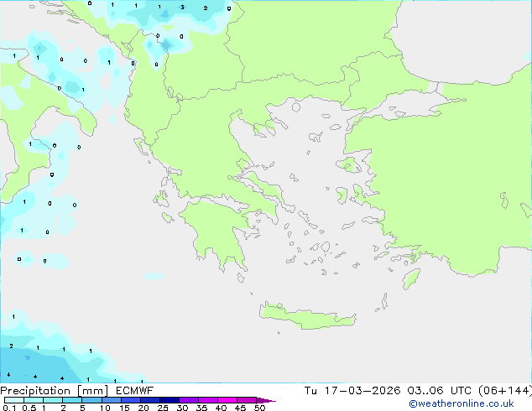The height and width of the screenshot is (411, 532).
Task: Click the 10–15 mm legend swatch
Action: [111, 400]
